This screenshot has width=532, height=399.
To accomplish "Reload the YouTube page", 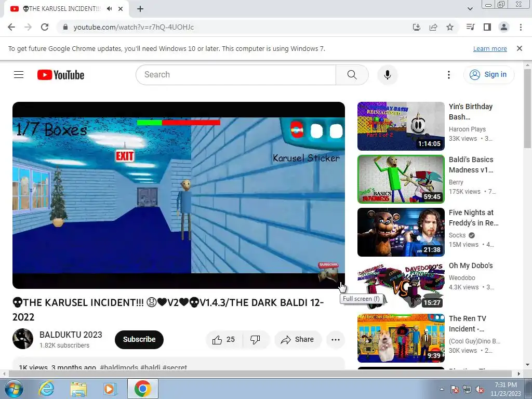I will click(x=45, y=27).
